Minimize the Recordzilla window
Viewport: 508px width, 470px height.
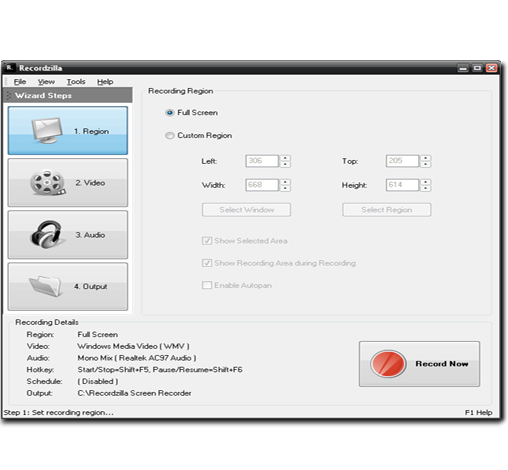point(463,68)
